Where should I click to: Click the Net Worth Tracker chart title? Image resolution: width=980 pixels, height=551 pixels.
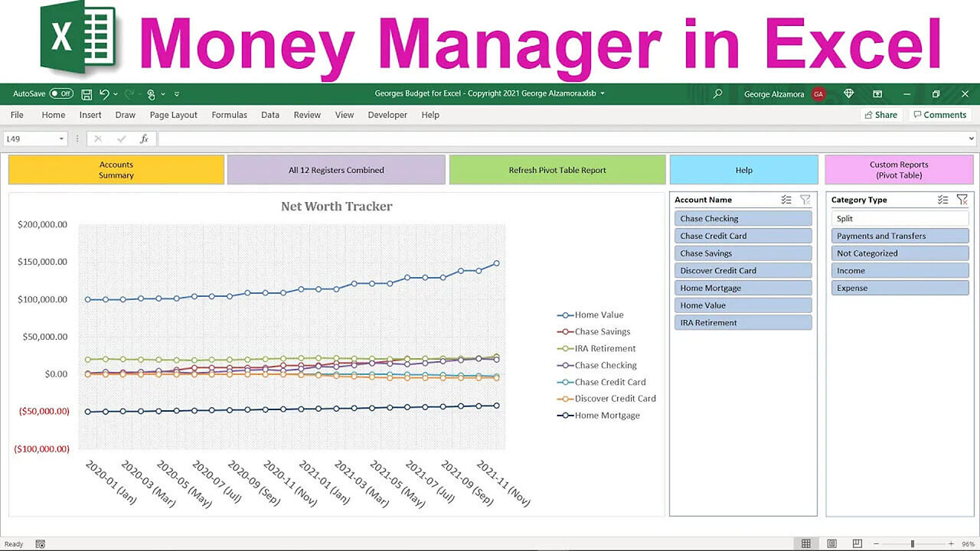(x=337, y=207)
